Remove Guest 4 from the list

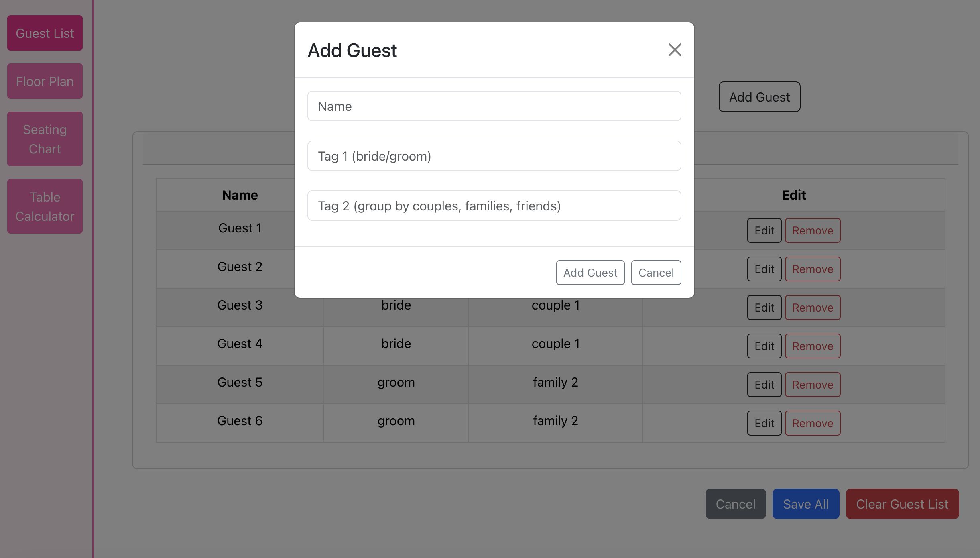point(813,346)
